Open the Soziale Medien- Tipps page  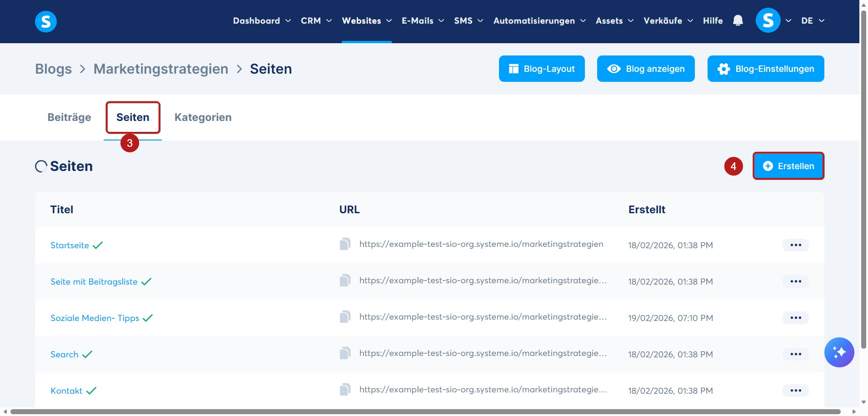click(x=95, y=318)
